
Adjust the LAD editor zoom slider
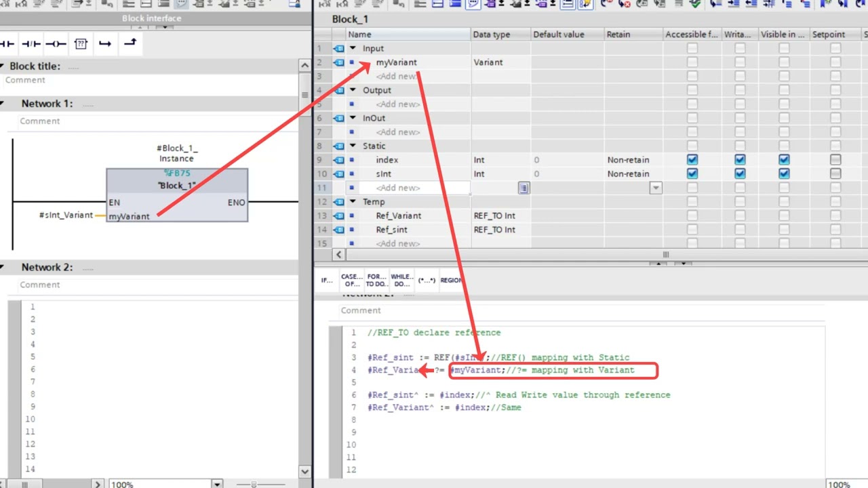click(x=254, y=484)
